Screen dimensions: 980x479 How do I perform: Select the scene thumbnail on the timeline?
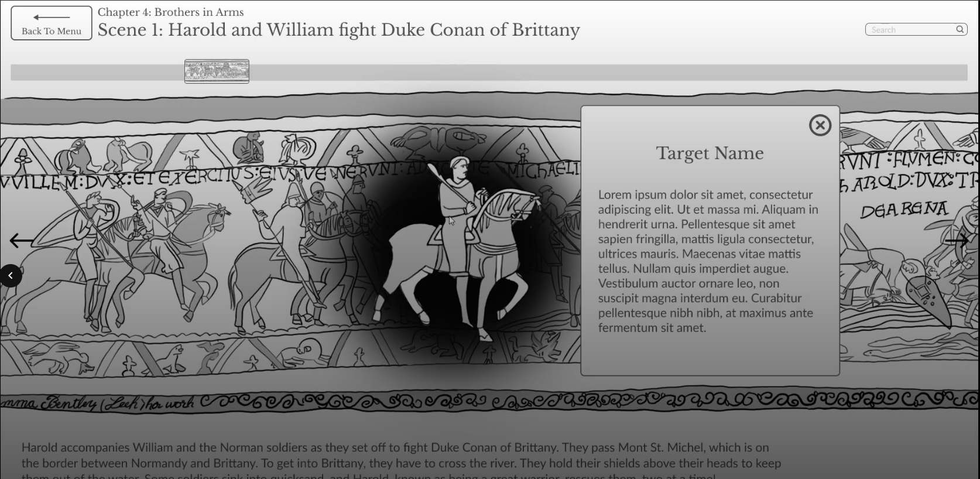(x=217, y=71)
